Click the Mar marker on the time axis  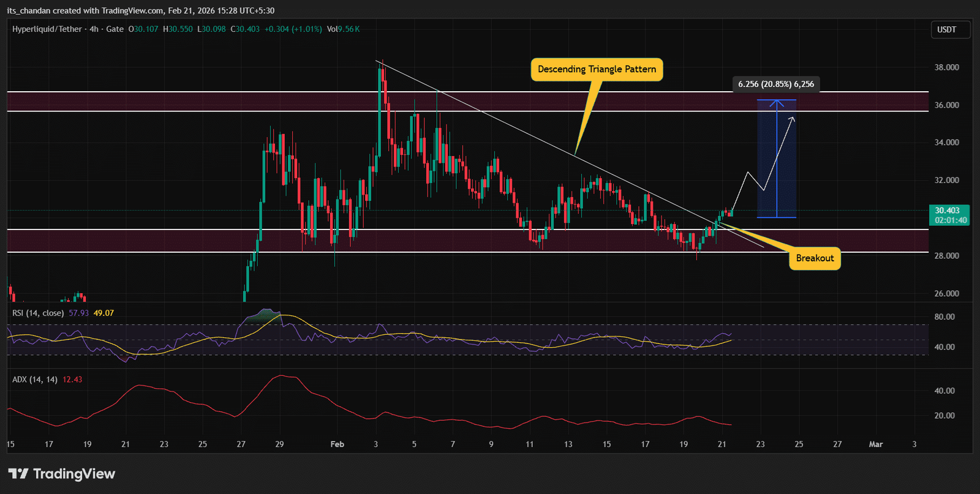point(875,444)
